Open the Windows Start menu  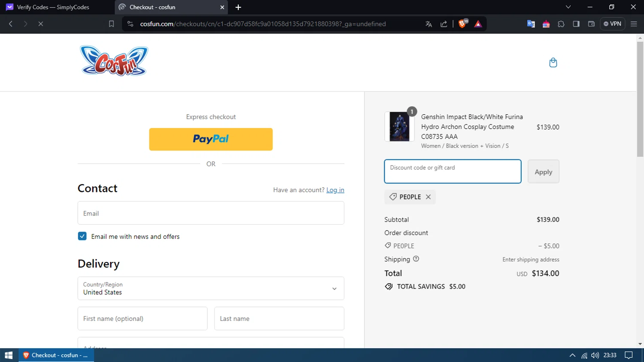(9, 355)
